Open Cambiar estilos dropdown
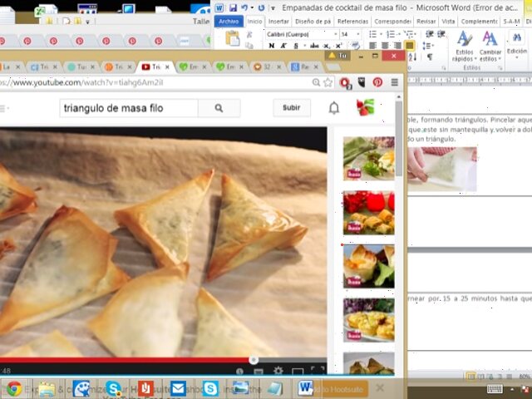The image size is (532, 399). 490,47
